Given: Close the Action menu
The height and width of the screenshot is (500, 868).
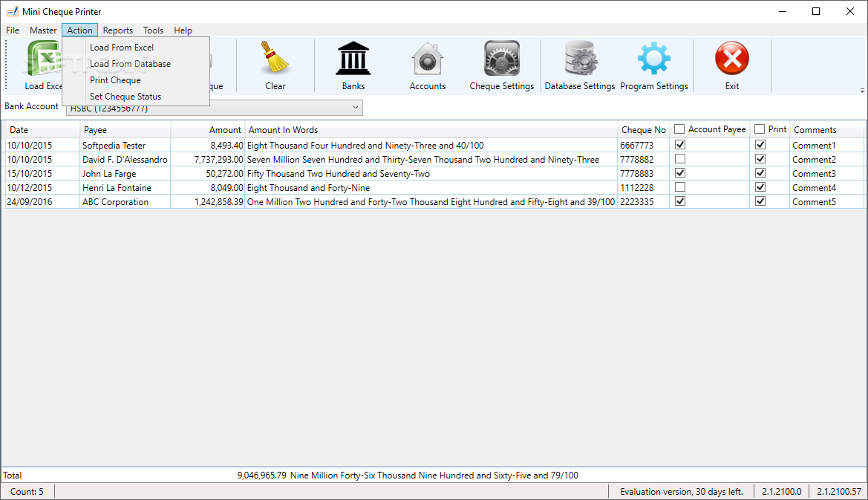Looking at the screenshot, I should tap(79, 30).
